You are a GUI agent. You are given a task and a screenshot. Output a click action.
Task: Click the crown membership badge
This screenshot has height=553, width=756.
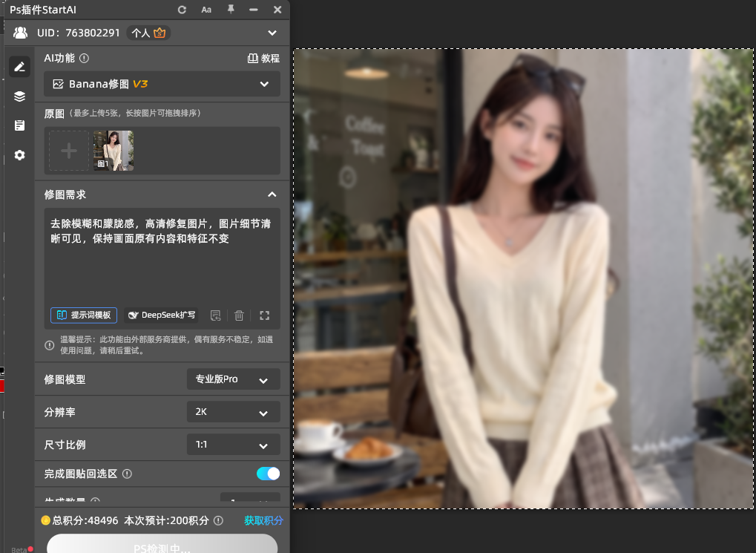(x=160, y=33)
